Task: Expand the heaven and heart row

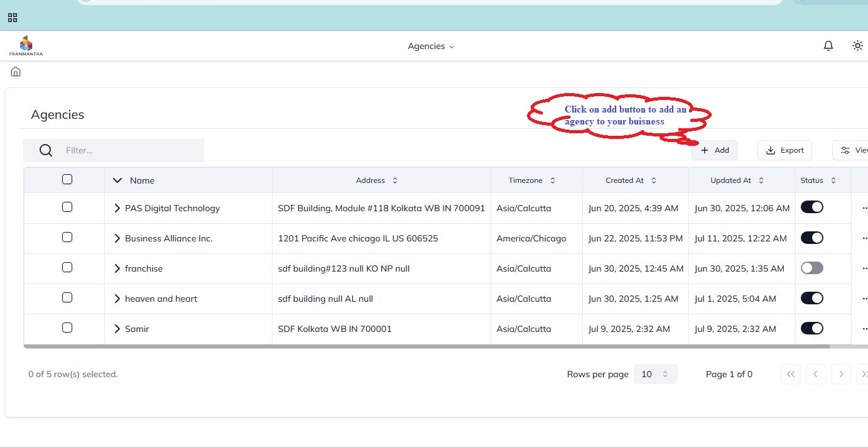Action: pos(117,299)
